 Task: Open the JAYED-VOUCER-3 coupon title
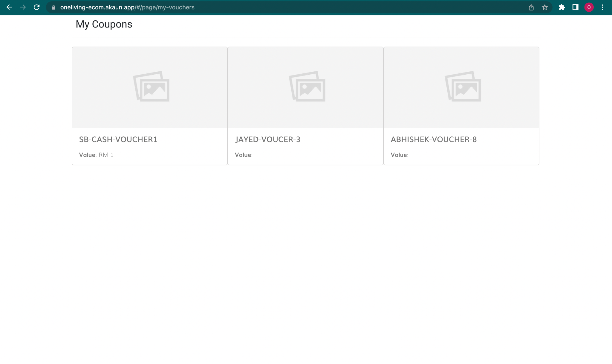tap(267, 139)
